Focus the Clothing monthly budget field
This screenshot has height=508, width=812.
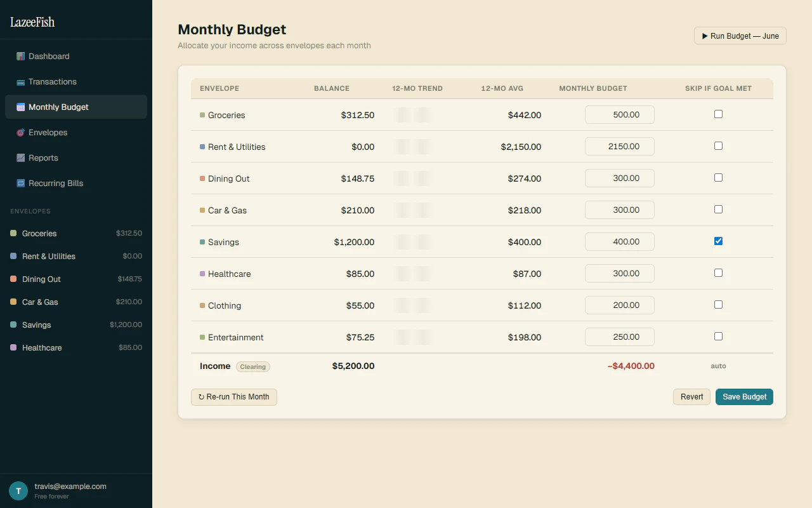tap(620, 305)
